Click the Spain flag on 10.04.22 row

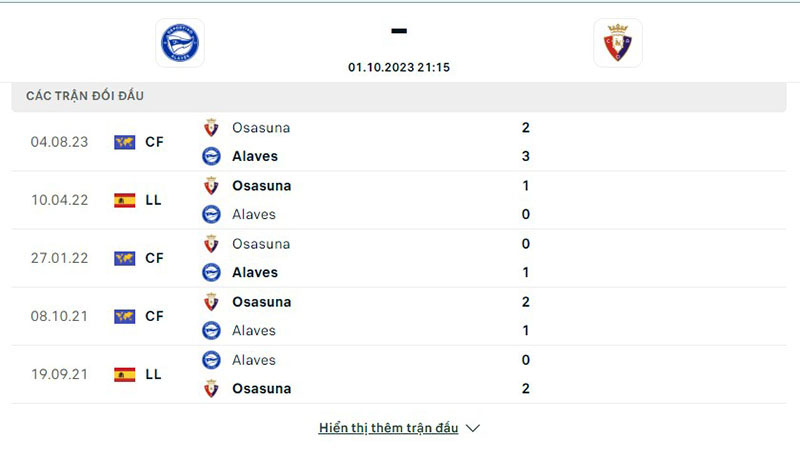coord(125,200)
